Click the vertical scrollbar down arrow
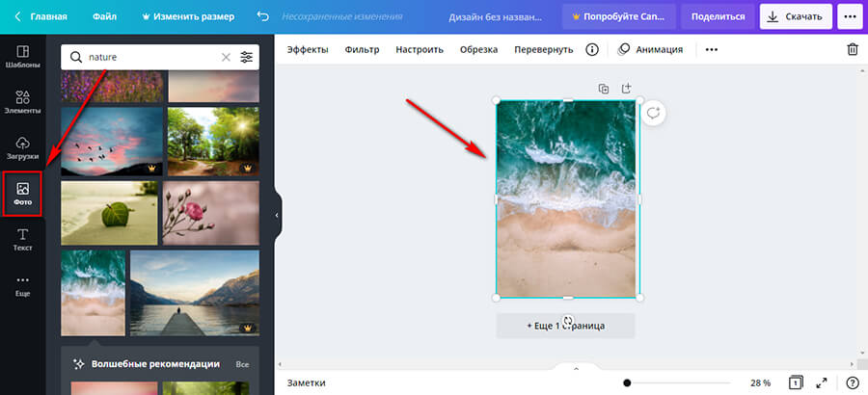Screen dimensions: 868x395 861,352
